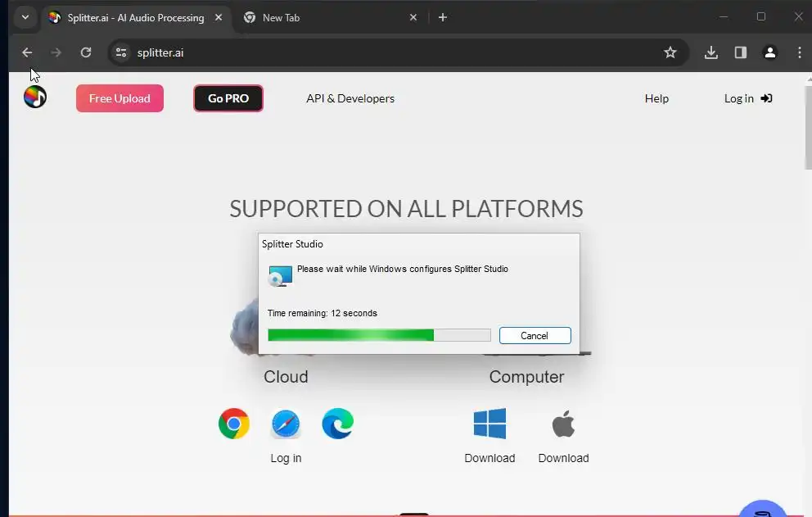Click the splitter.ai address bar
The height and width of the screenshot is (517, 812).
[x=399, y=52]
